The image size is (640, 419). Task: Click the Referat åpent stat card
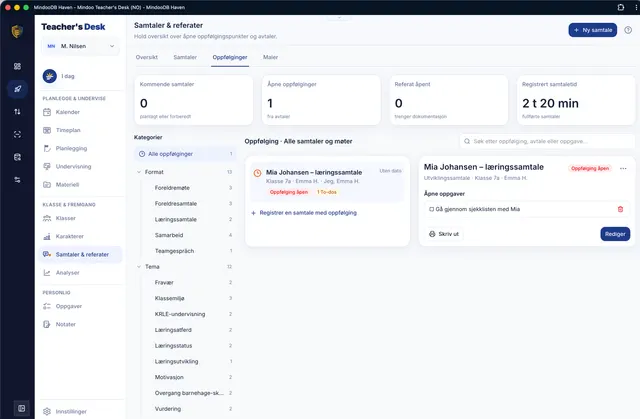pyautogui.click(x=449, y=100)
